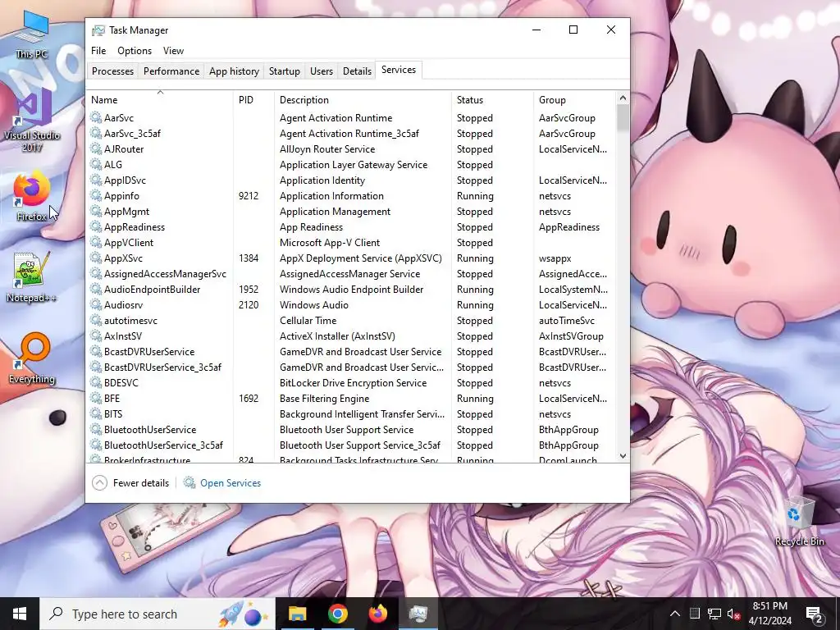This screenshot has height=630, width=840.
Task: Sort services by Group column header
Action: click(x=575, y=99)
